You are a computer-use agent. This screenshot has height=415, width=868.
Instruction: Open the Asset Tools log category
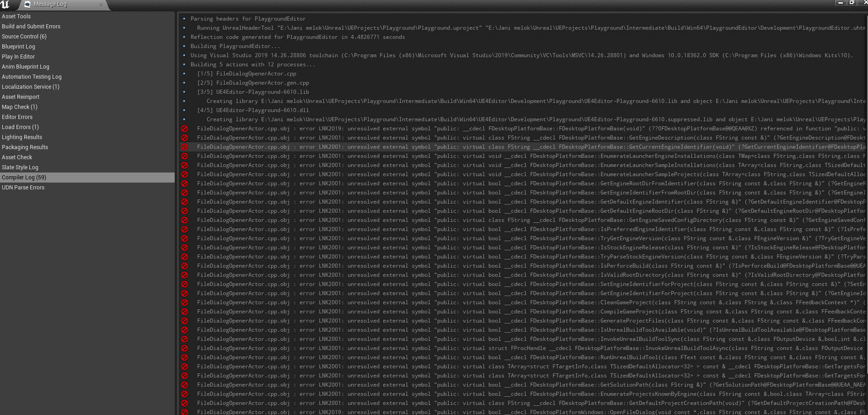pyautogui.click(x=16, y=16)
